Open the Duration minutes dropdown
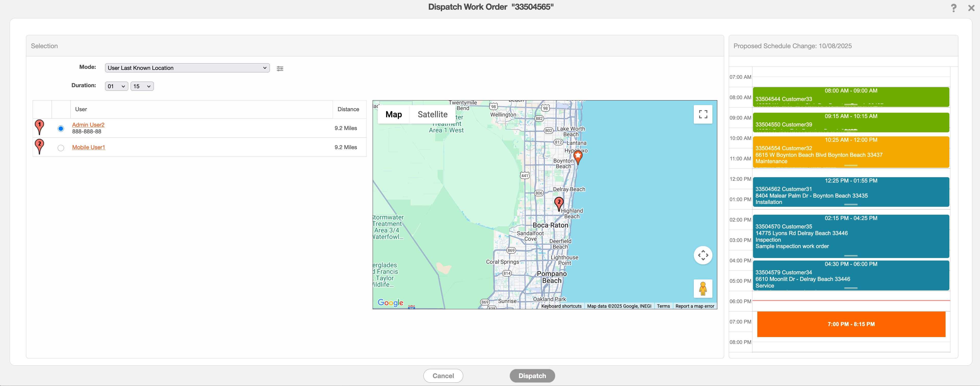This screenshot has height=386, width=980. [x=142, y=86]
